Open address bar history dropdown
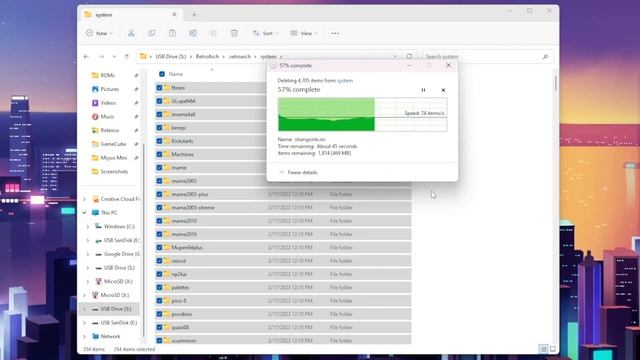 (395, 56)
